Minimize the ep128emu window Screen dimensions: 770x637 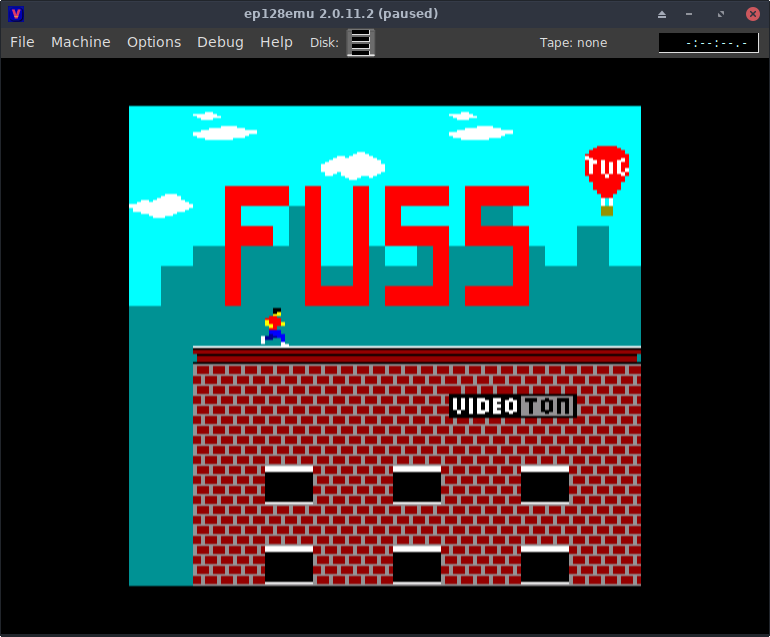pos(689,14)
